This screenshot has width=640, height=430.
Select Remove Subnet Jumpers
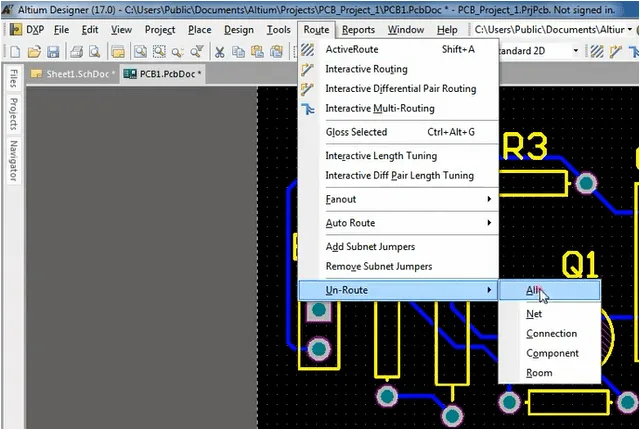[399, 266]
